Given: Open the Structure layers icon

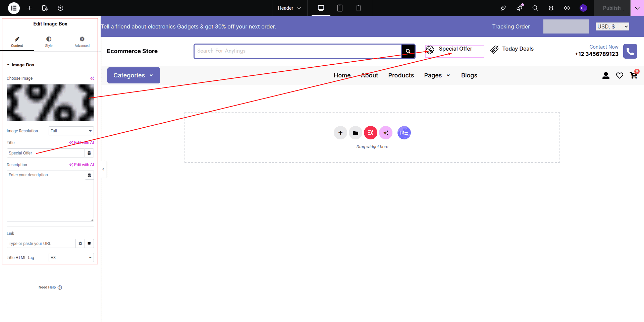Looking at the screenshot, I should click(551, 8).
